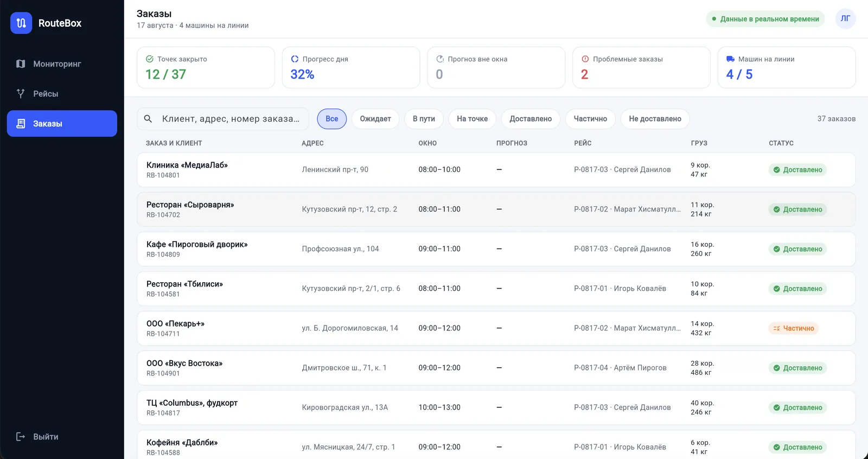The width and height of the screenshot is (868, 459).
Task: Click the ОКНО column header
Action: point(427,143)
